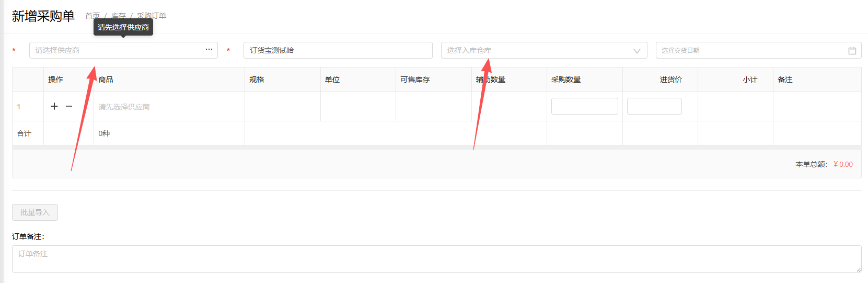Click the 选择交货日期 date field
This screenshot has height=283, width=868.
(758, 50)
